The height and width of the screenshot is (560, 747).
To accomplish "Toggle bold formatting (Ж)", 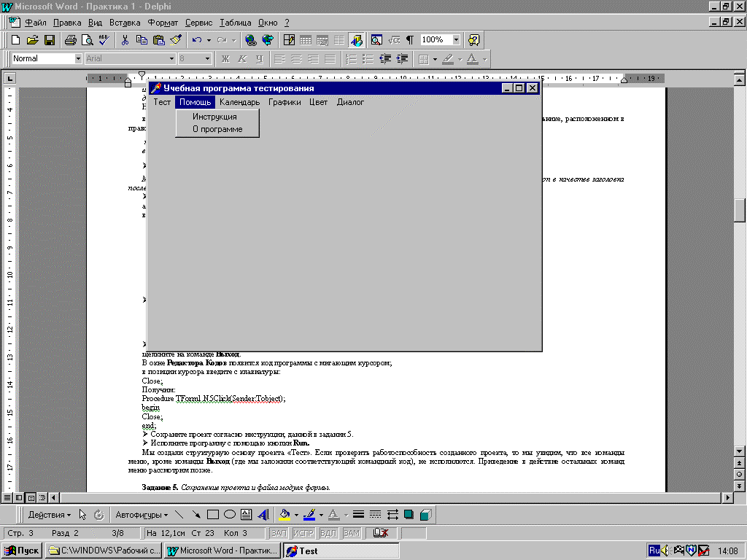I will (225, 59).
